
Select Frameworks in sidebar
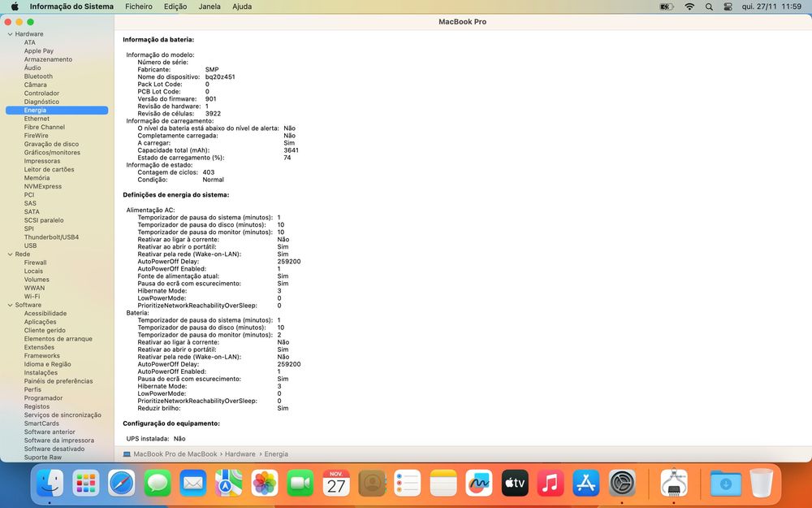click(x=41, y=356)
